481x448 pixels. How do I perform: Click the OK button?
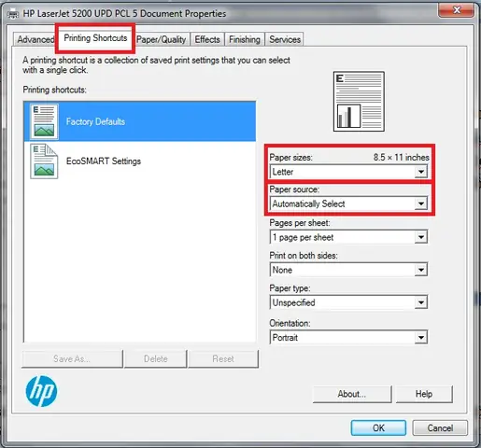378,427
